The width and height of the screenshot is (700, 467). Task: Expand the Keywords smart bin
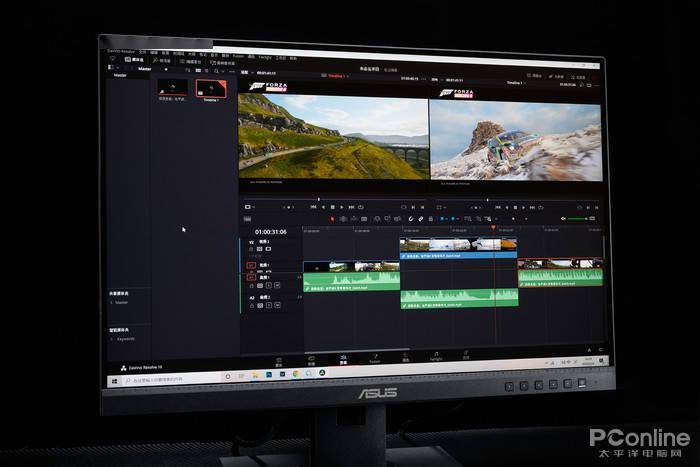[x=111, y=339]
